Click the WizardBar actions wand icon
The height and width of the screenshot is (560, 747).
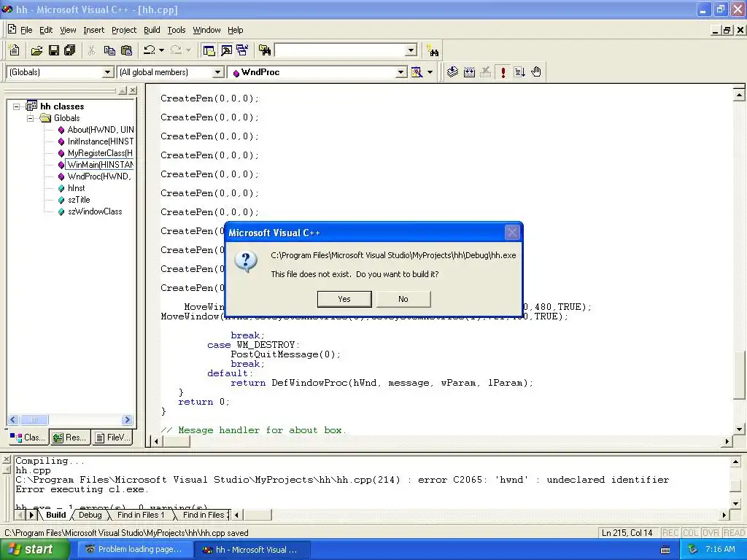(417, 72)
